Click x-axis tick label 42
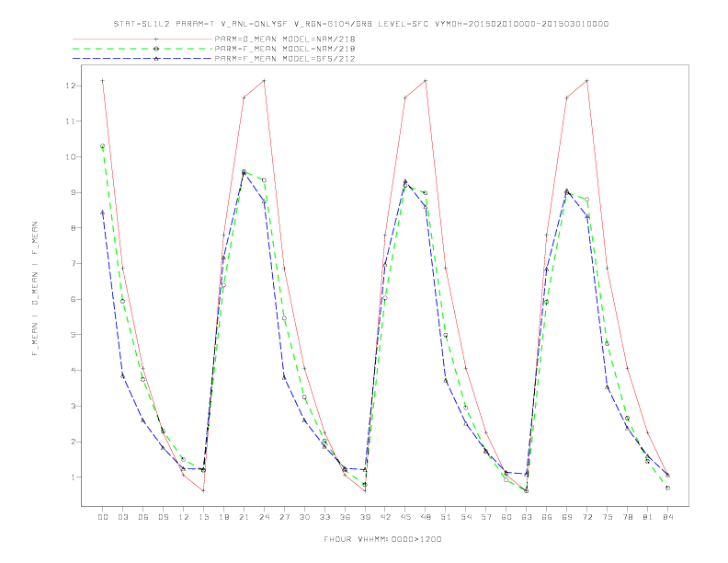This screenshot has height=563, width=728. [385, 517]
